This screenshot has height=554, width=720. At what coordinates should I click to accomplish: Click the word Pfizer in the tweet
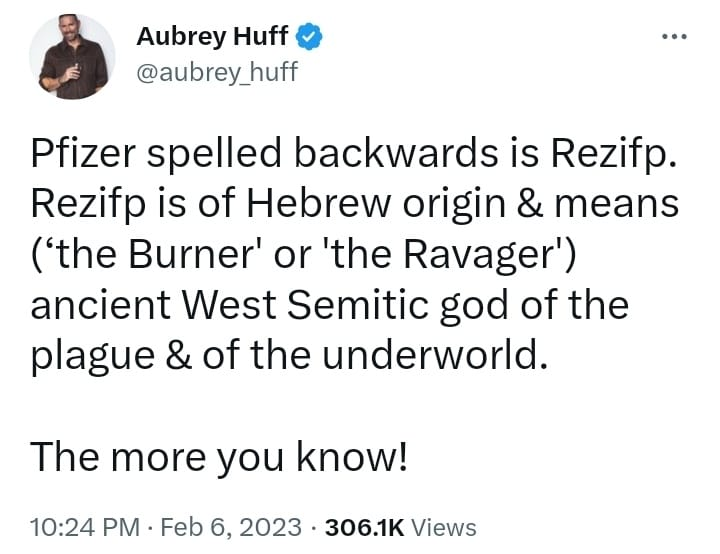pyautogui.click(x=83, y=153)
